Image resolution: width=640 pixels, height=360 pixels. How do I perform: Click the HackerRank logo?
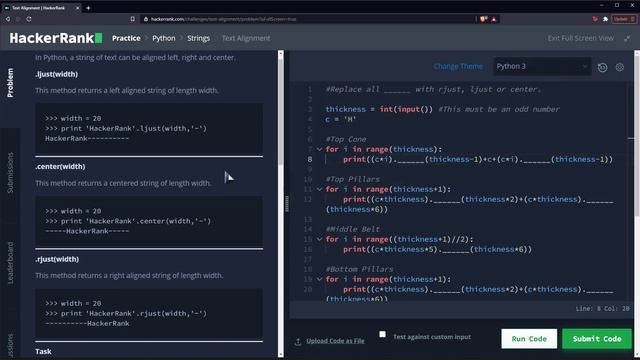point(56,38)
